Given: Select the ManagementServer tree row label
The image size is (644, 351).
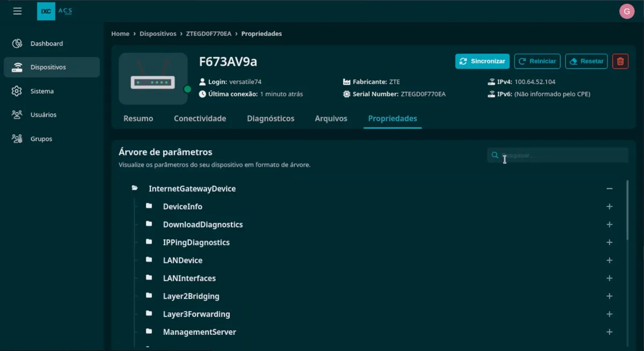Looking at the screenshot, I should [x=200, y=332].
